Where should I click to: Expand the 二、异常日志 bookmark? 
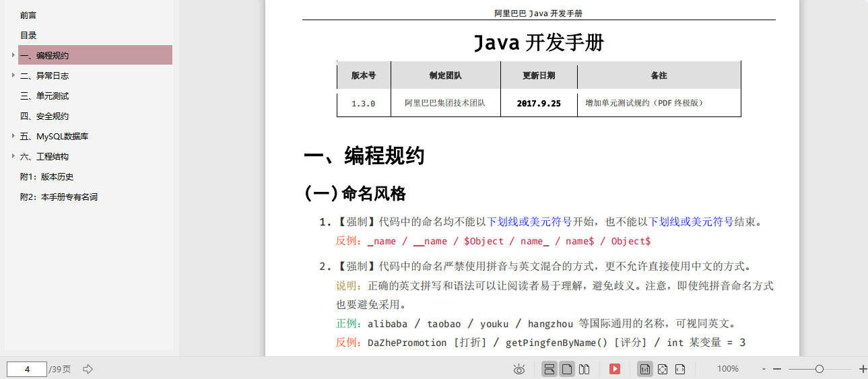click(x=13, y=75)
